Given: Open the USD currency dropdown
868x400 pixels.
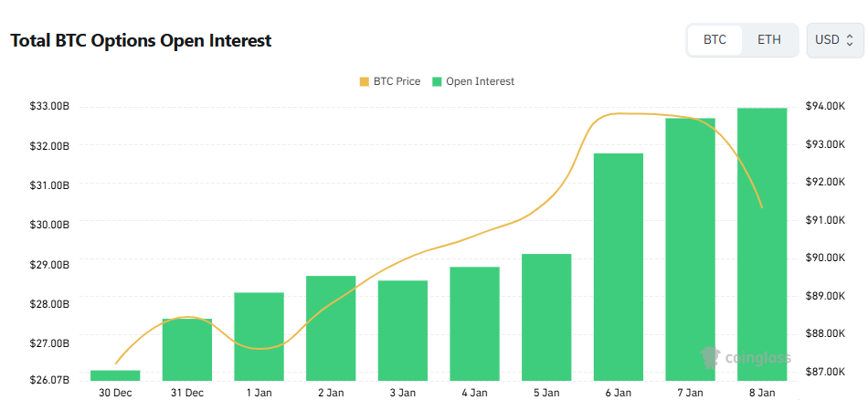Looking at the screenshot, I should tap(834, 40).
